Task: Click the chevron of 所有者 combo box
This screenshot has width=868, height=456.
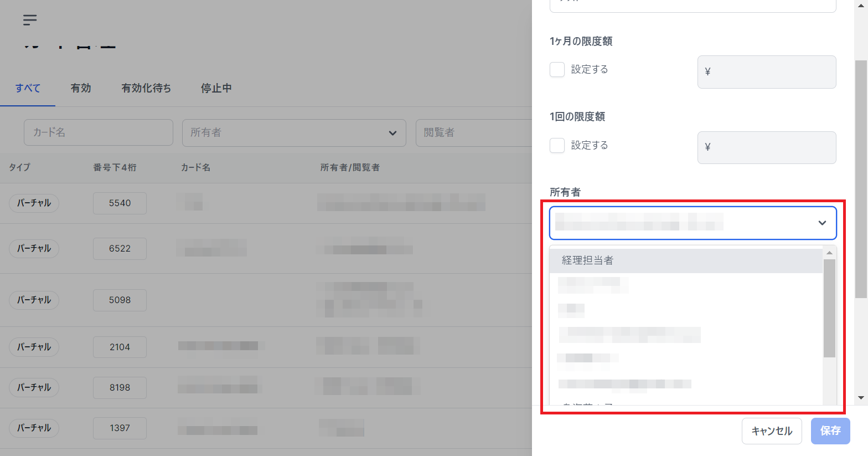Action: (x=822, y=223)
